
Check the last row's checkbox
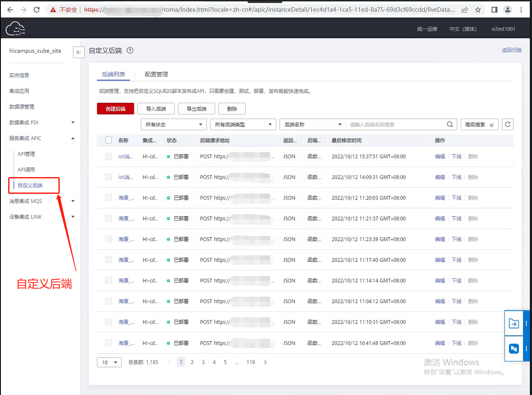pos(109,343)
